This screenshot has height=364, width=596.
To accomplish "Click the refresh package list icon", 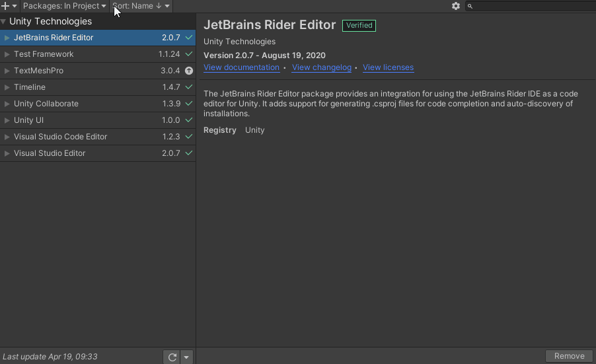I will (x=172, y=357).
